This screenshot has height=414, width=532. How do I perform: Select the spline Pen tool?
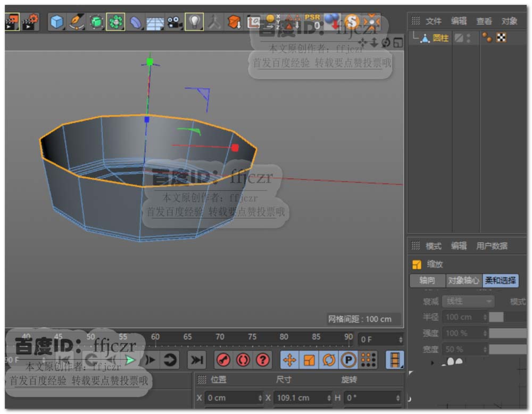point(77,22)
